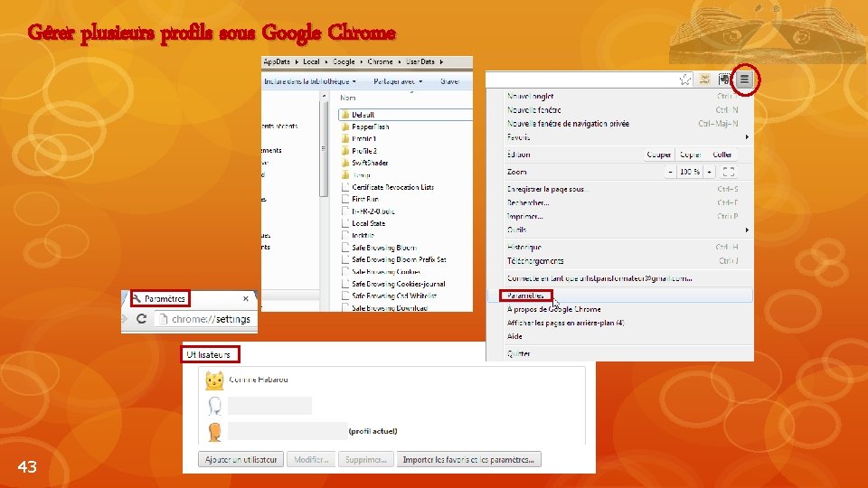Click the Modifier... button

pyautogui.click(x=311, y=459)
